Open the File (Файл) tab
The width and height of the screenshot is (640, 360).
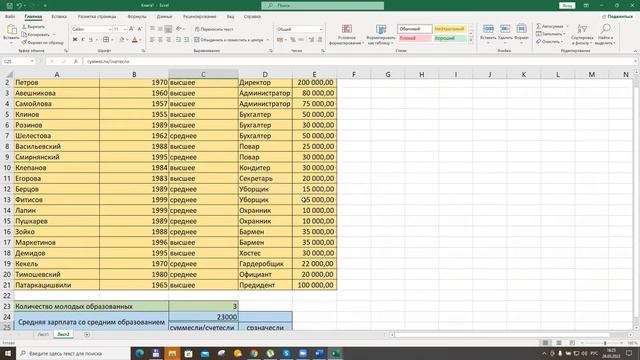pos(10,17)
